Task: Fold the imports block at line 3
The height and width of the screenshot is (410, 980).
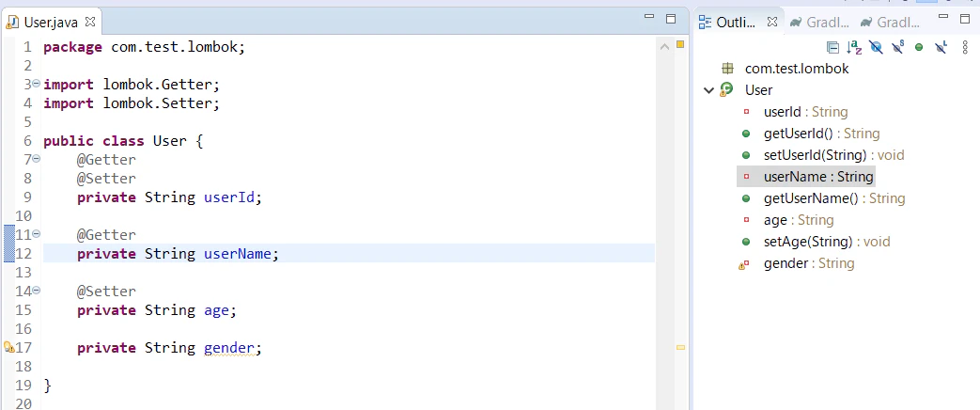Action: 36,83
